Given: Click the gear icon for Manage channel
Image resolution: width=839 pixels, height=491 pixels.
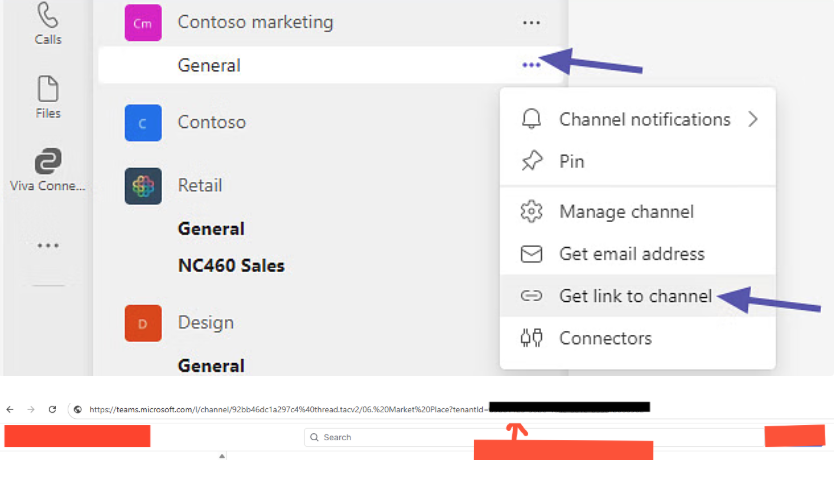Looking at the screenshot, I should [x=531, y=211].
